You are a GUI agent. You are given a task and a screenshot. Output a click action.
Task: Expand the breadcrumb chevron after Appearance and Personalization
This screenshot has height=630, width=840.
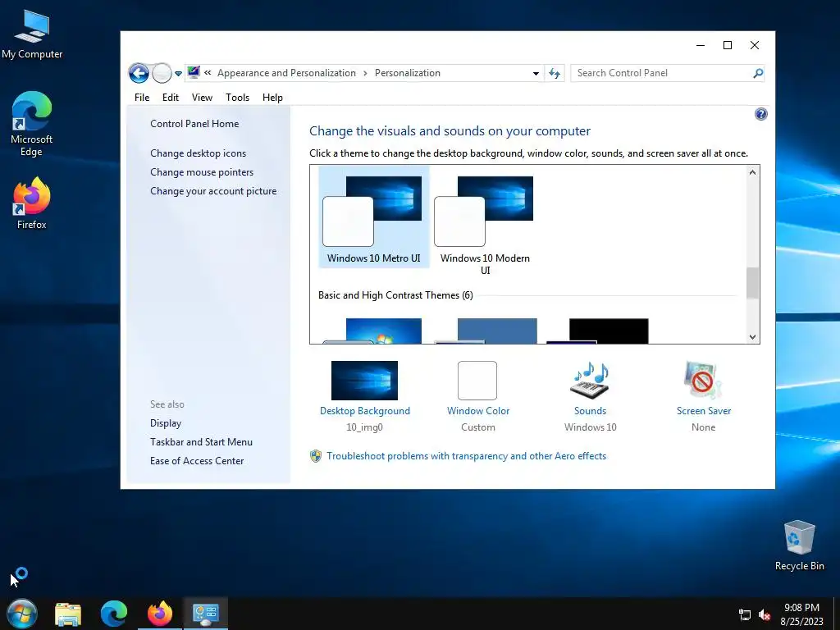(365, 73)
